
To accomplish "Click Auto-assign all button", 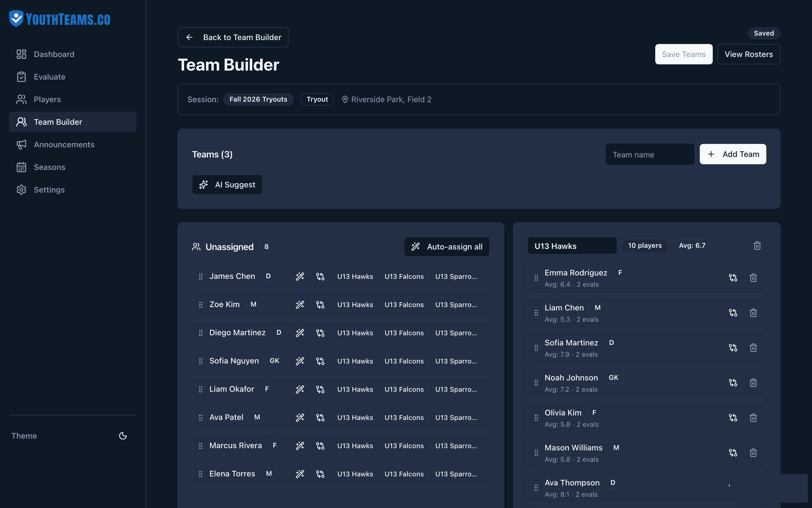I will [447, 247].
